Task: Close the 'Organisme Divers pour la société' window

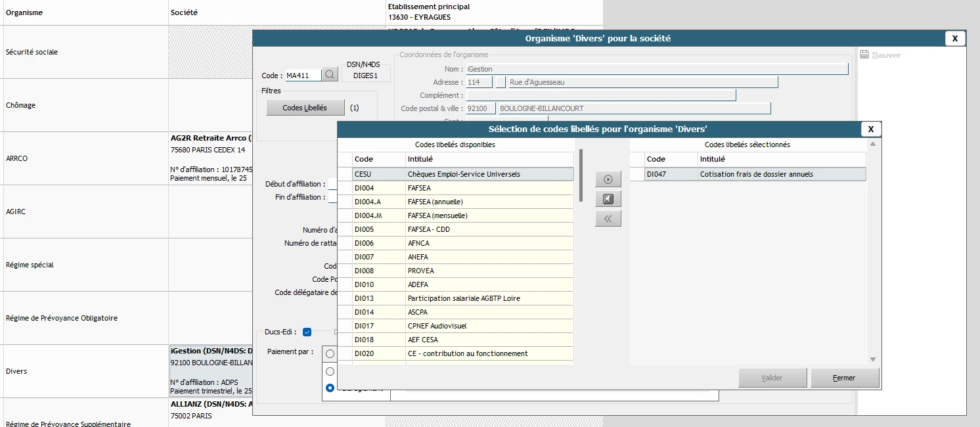Action: tap(955, 39)
